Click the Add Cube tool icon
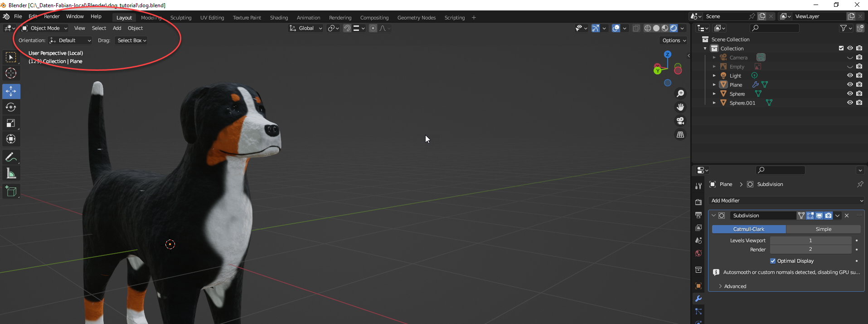 [x=11, y=191]
